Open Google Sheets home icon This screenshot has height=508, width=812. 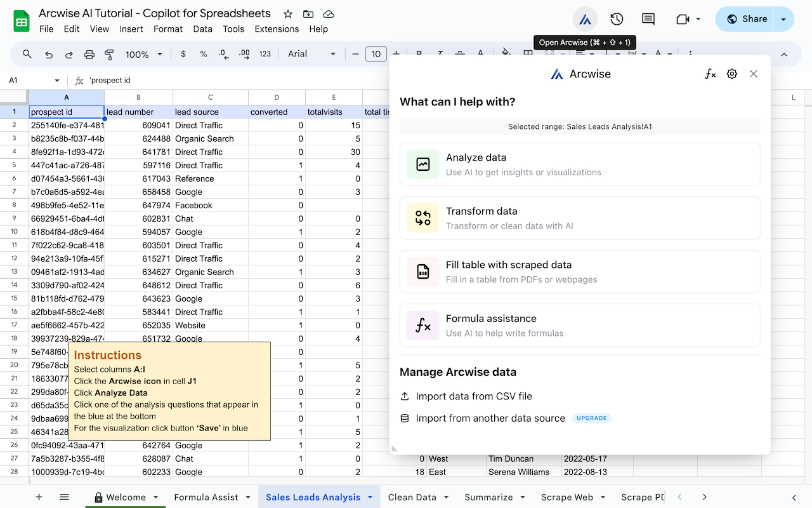pos(22,21)
